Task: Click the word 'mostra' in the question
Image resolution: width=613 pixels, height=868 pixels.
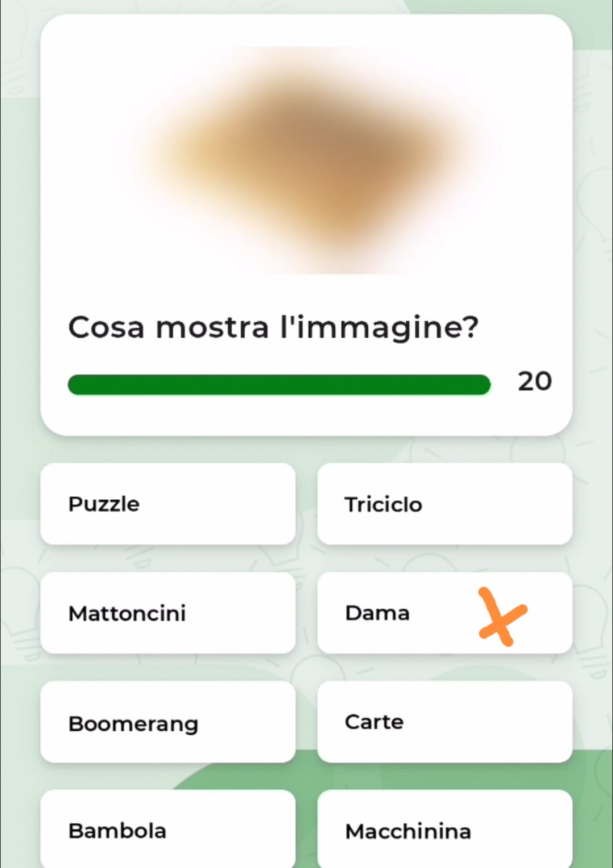Action: point(212,328)
